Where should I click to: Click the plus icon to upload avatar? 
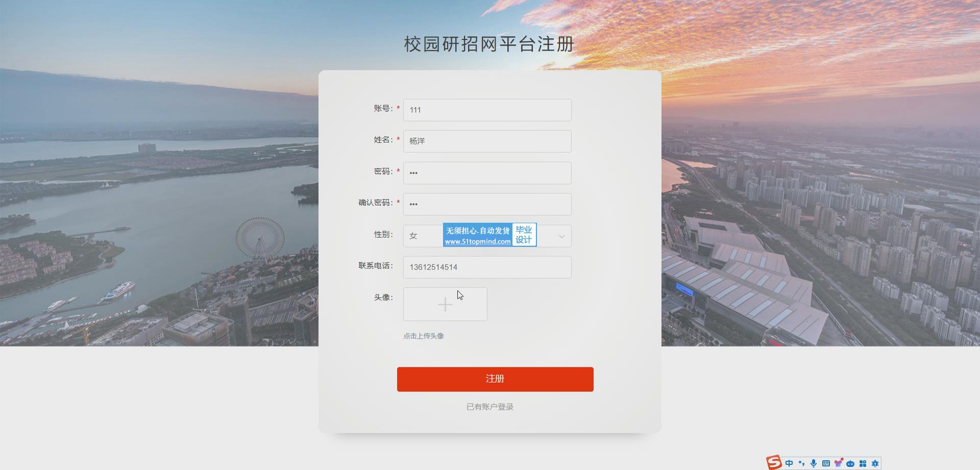click(445, 304)
